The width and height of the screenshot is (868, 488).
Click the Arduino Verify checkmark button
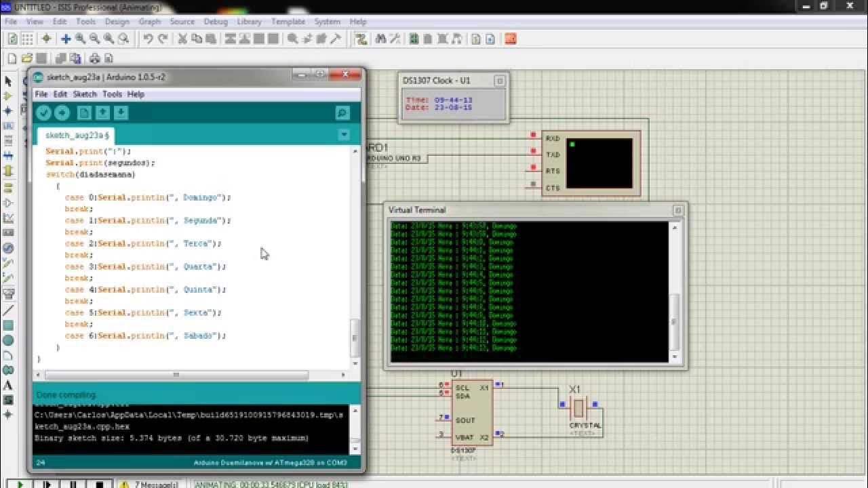tap(43, 113)
